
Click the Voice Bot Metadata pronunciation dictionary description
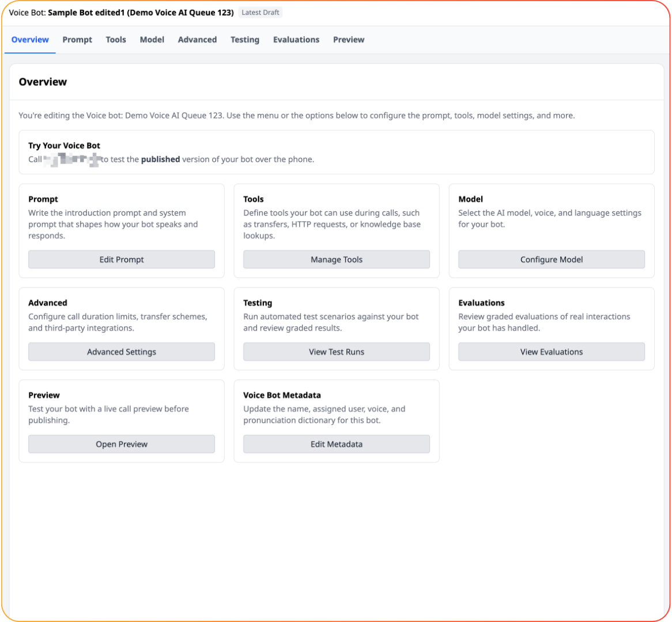pos(324,414)
